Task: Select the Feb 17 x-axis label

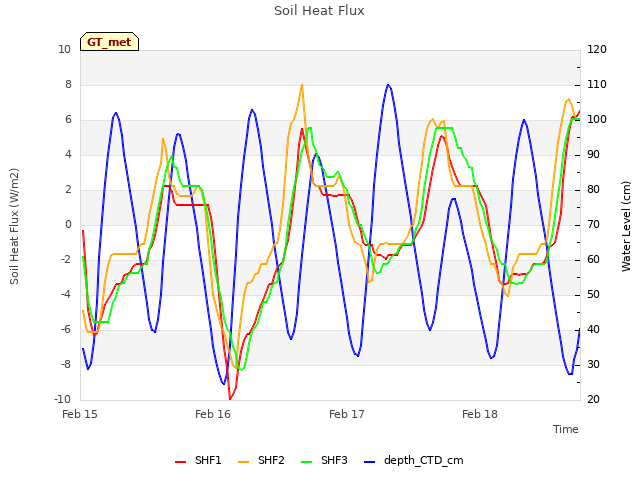Action: (347, 414)
